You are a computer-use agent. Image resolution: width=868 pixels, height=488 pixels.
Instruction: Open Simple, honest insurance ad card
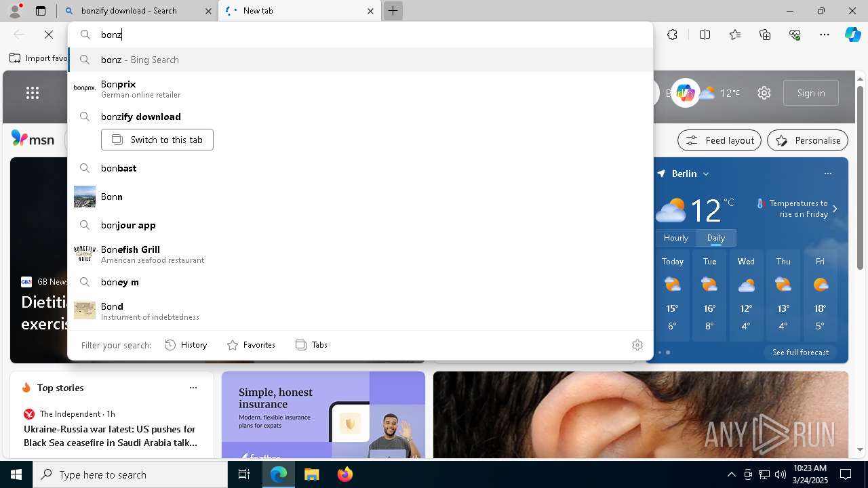coord(323,415)
